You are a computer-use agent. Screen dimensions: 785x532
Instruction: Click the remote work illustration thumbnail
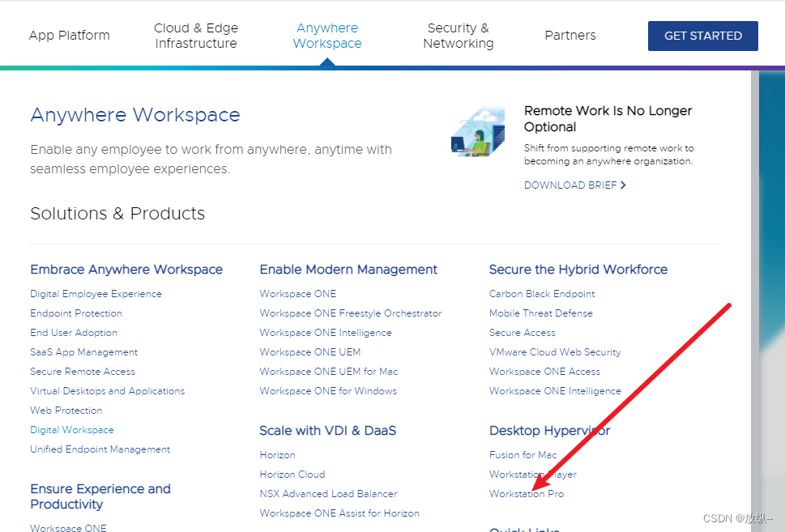pos(478,132)
